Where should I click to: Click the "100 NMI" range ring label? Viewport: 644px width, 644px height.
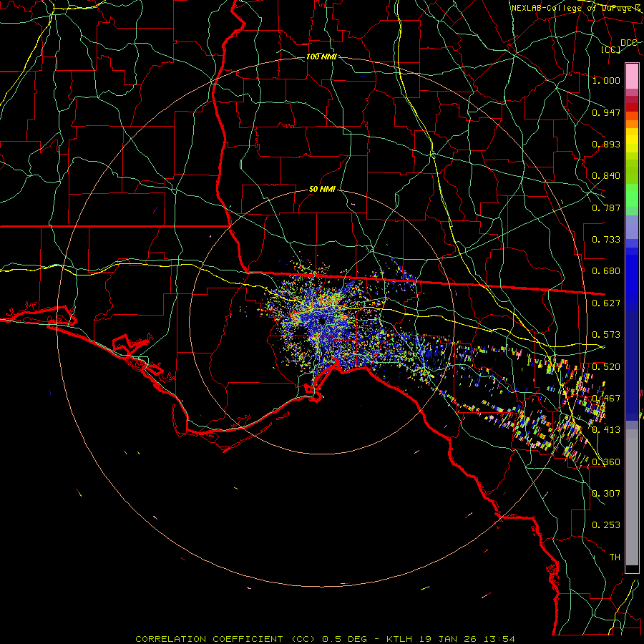[x=321, y=57]
